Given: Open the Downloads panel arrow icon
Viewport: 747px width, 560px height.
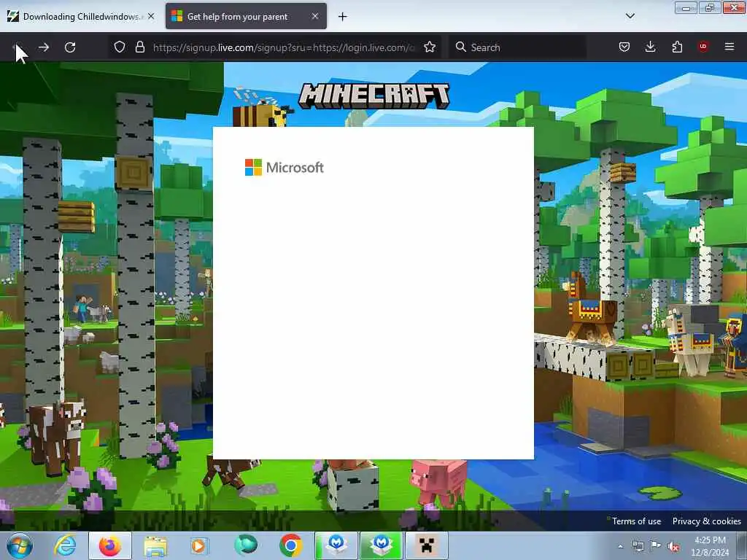Looking at the screenshot, I should point(650,47).
